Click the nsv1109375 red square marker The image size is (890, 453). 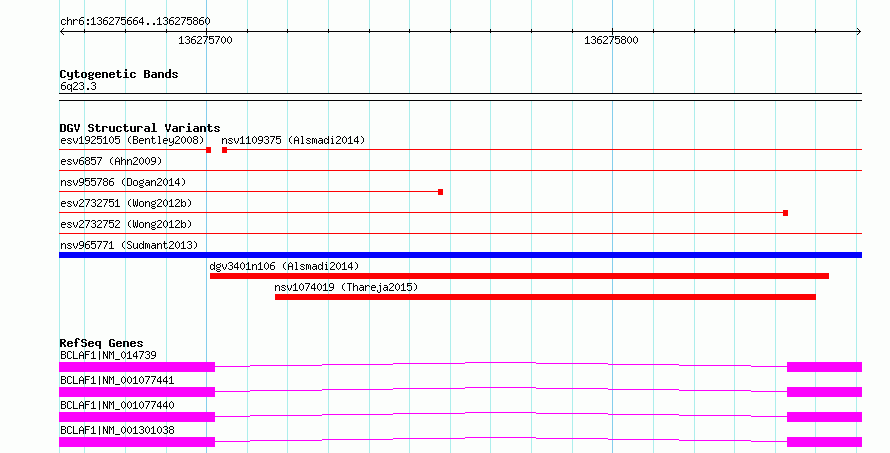pyautogui.click(x=225, y=150)
